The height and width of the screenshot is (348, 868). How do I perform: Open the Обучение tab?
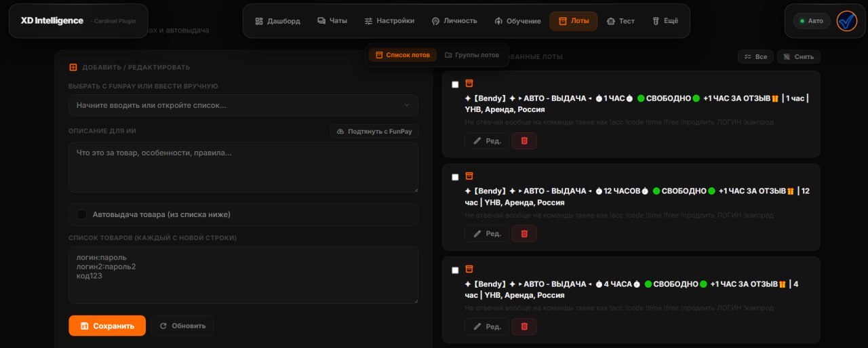click(x=518, y=21)
